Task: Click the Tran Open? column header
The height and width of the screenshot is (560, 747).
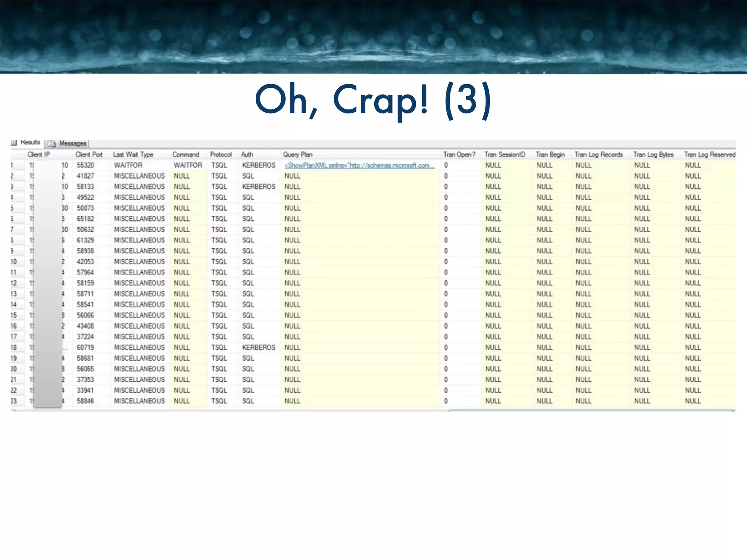Action: pyautogui.click(x=459, y=155)
